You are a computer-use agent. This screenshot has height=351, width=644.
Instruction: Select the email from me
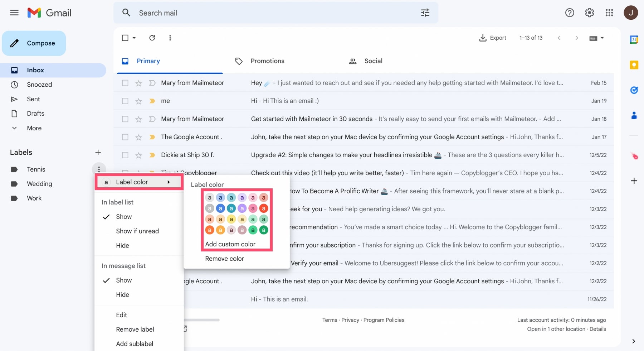click(125, 101)
